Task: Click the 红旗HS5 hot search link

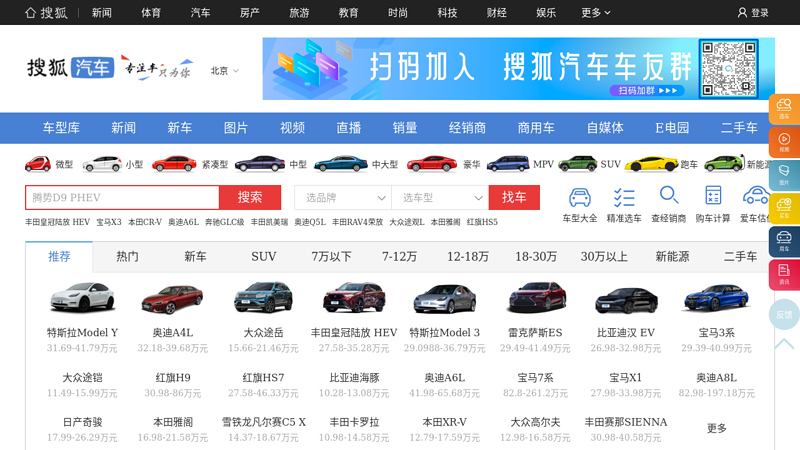Action: coord(482,222)
